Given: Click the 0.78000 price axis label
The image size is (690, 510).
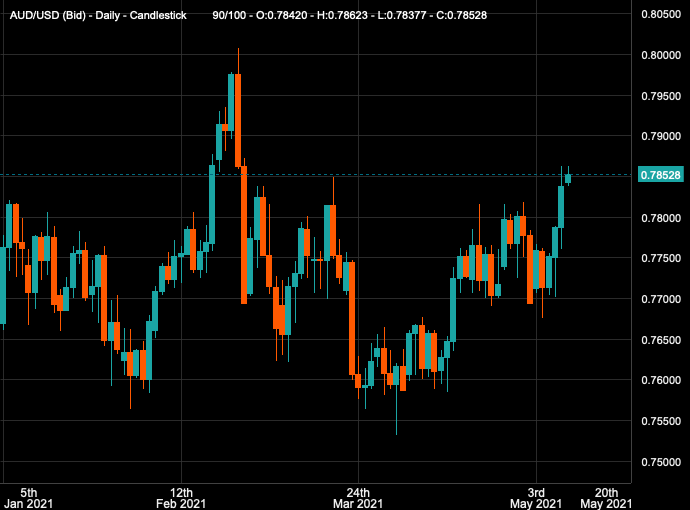Looking at the screenshot, I should pos(661,218).
